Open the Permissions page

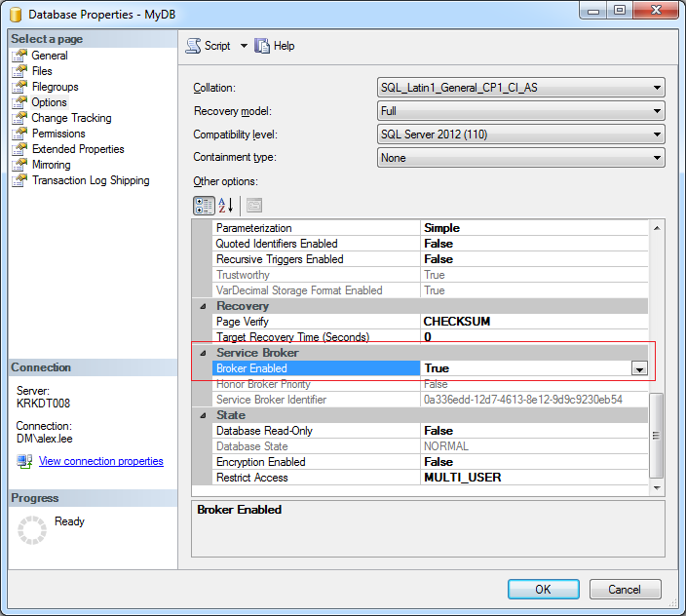pyautogui.click(x=58, y=134)
